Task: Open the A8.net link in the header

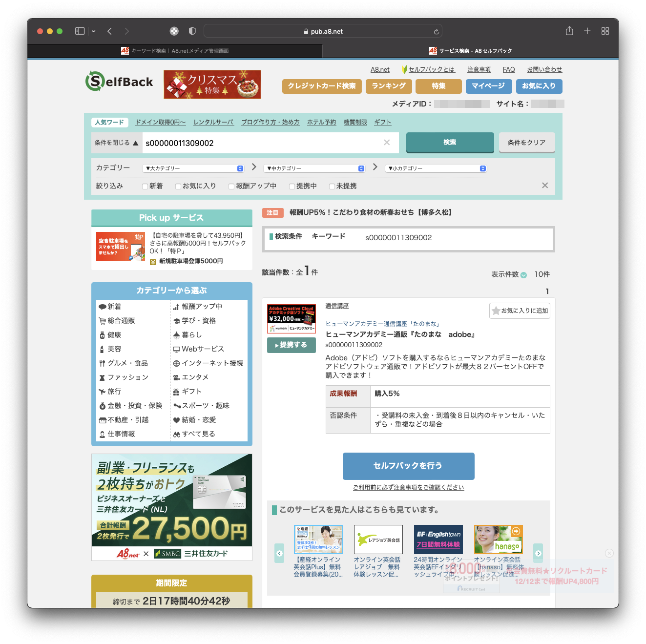Action: [x=380, y=70]
